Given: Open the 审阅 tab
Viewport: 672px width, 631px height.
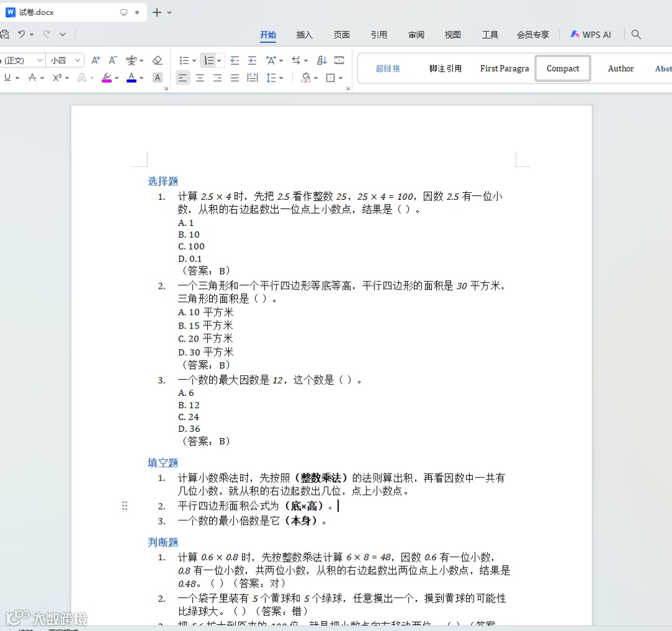Looking at the screenshot, I should click(416, 35).
